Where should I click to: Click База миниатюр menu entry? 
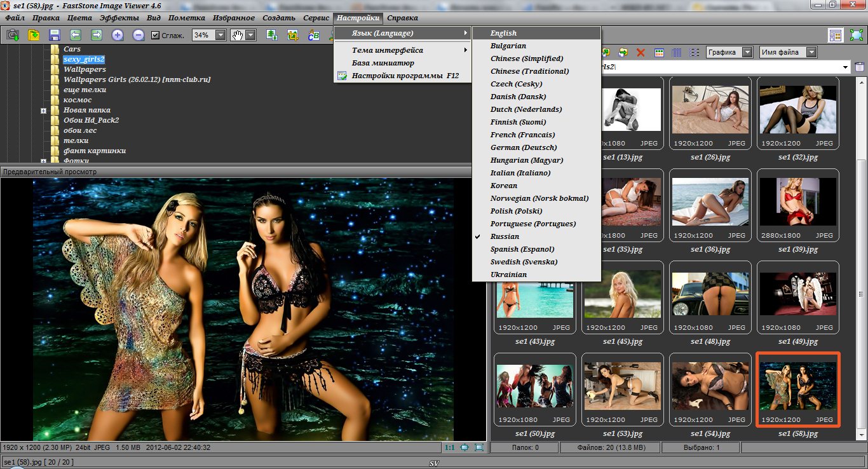pyautogui.click(x=383, y=63)
